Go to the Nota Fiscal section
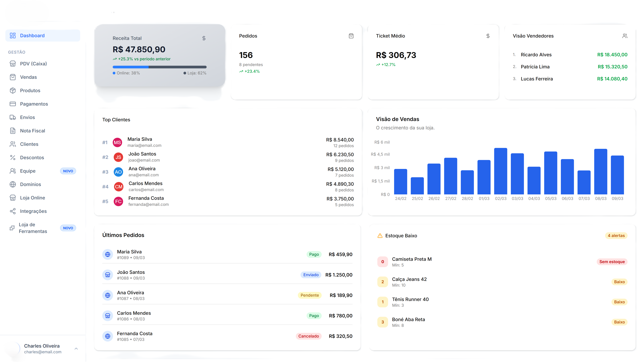644x362 pixels. (33, 131)
